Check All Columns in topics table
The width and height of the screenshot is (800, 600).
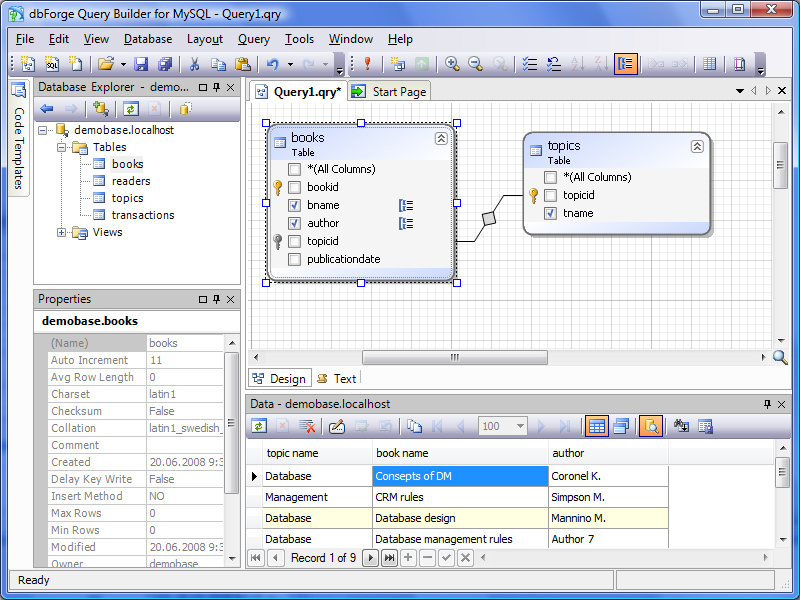(x=551, y=178)
